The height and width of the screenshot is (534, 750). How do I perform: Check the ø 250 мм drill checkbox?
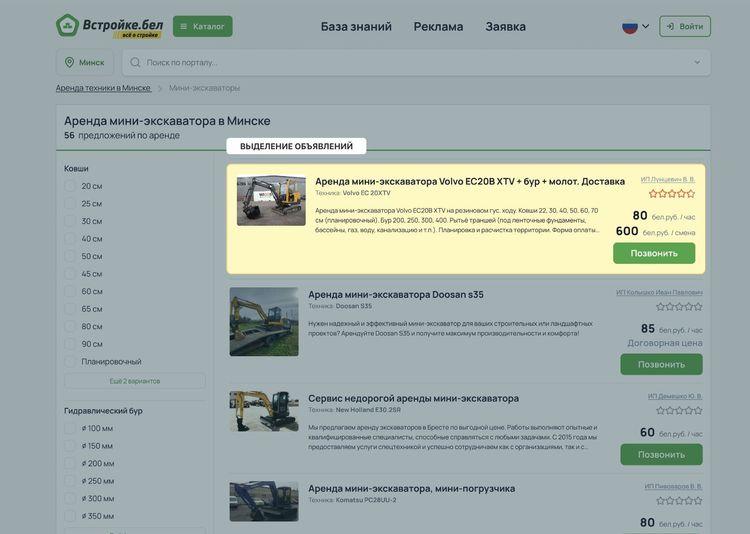[x=70, y=481]
